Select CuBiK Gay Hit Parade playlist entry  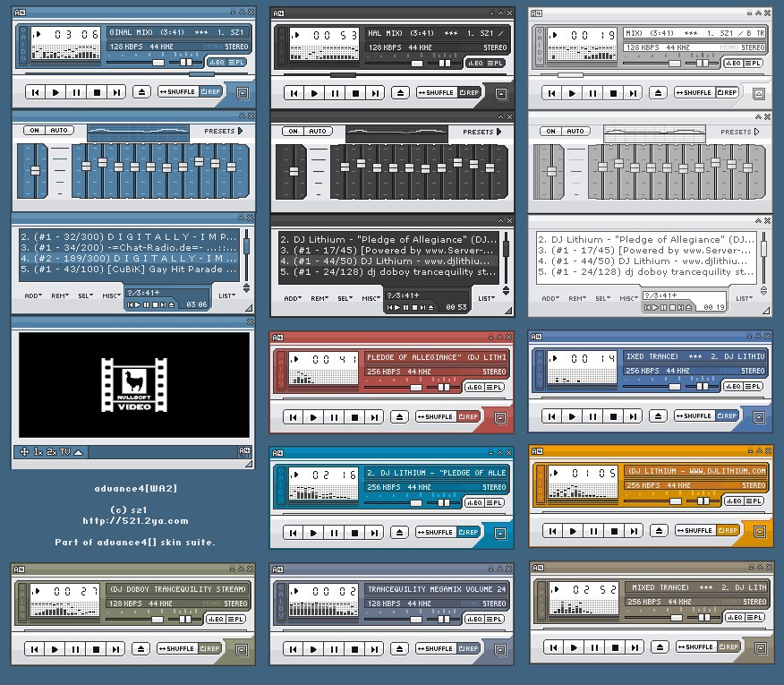pos(129,270)
